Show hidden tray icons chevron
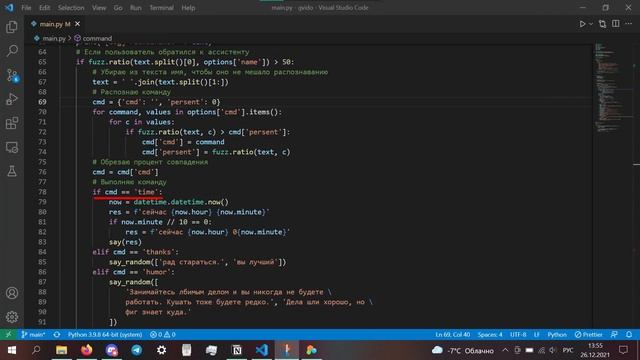The width and height of the screenshot is (640, 360). 505,350
